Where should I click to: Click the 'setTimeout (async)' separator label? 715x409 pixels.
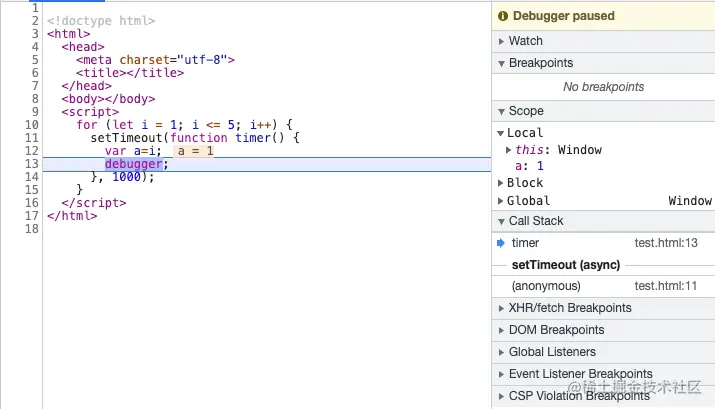click(x=566, y=265)
